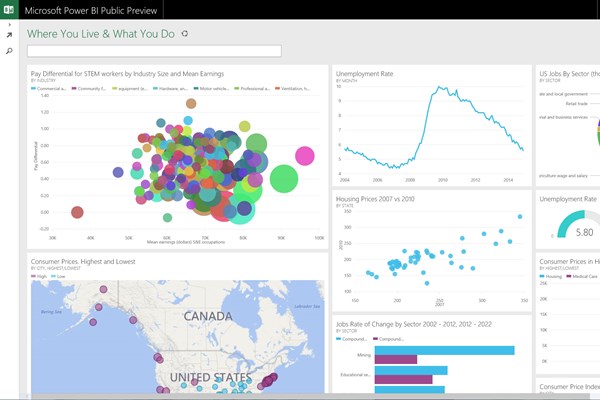600x400 pixels.
Task: Click the arrow share icon in sidebar
Action: [x=9, y=35]
